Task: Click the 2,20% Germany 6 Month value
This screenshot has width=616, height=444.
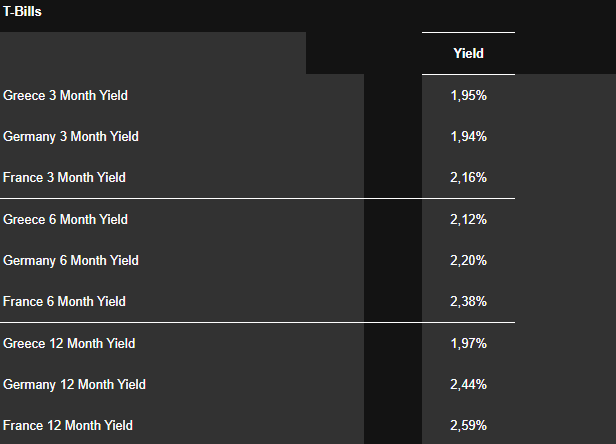Action: coord(468,260)
